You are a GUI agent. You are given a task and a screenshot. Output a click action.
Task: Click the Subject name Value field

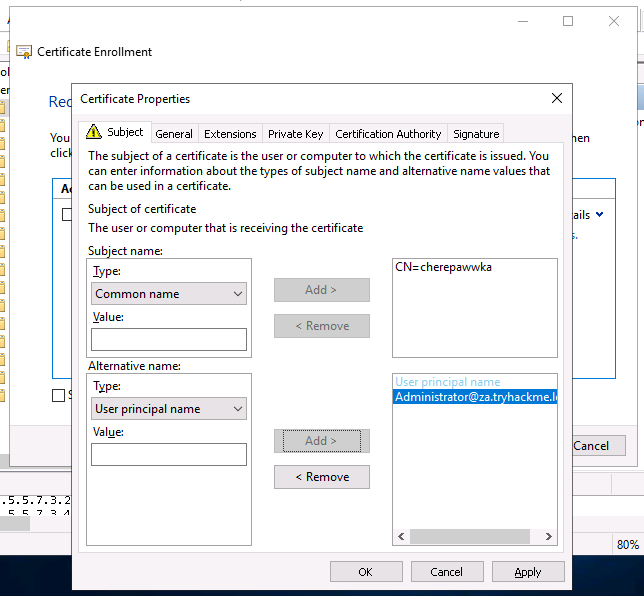click(169, 339)
